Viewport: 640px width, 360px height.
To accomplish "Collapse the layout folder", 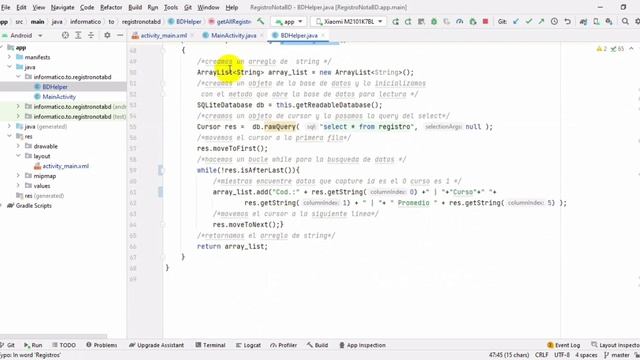I will (x=18, y=156).
